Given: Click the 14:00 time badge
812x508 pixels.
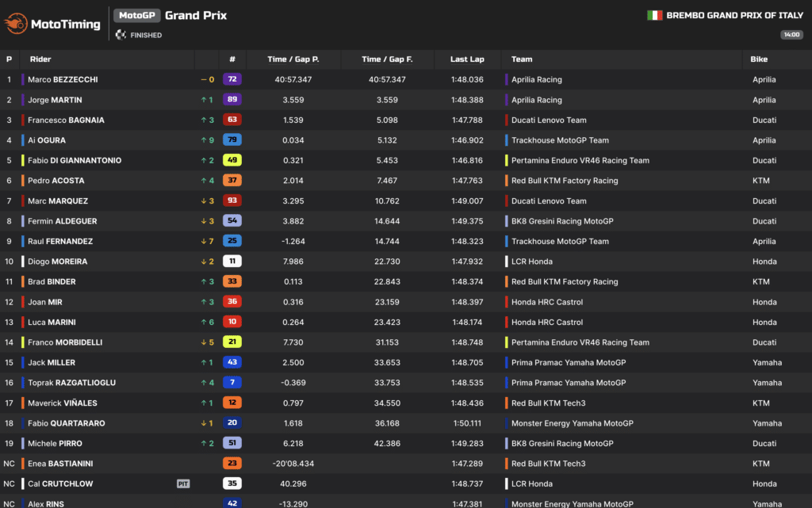Looking at the screenshot, I should click(x=791, y=35).
